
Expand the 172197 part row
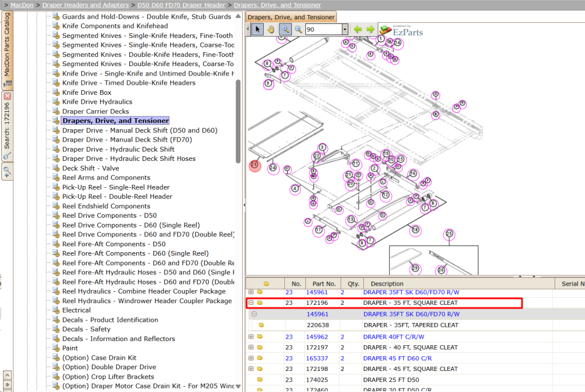click(x=251, y=348)
